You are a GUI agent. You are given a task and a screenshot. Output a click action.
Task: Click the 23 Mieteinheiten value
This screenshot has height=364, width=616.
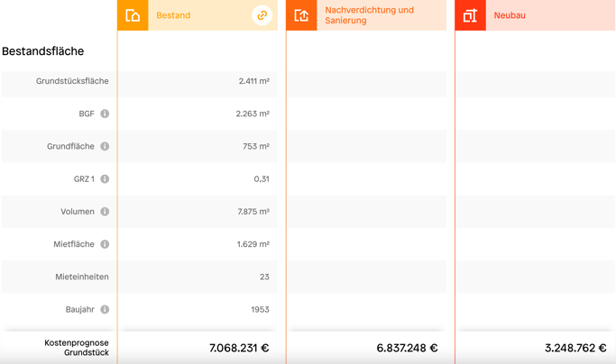(x=264, y=277)
